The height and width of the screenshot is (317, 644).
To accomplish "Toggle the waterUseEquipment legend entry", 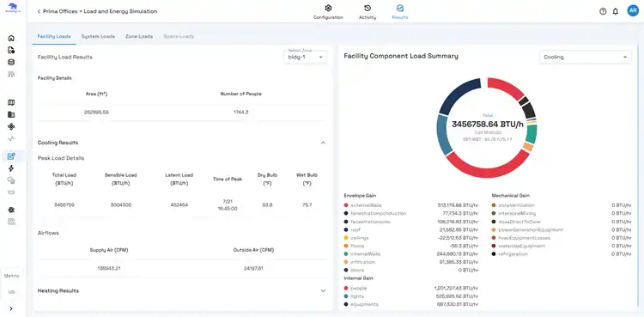I will tap(519, 246).
